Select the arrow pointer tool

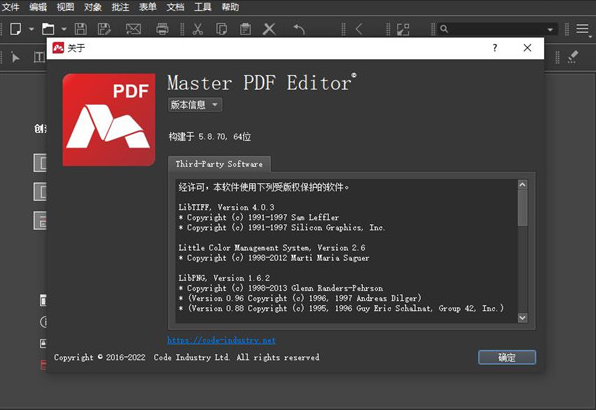pos(15,57)
